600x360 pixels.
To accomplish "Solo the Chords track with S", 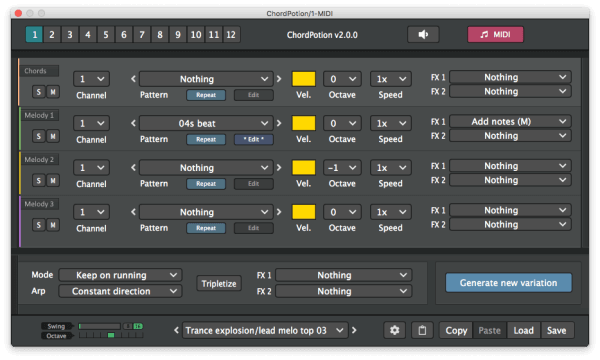I will pyautogui.click(x=38, y=92).
